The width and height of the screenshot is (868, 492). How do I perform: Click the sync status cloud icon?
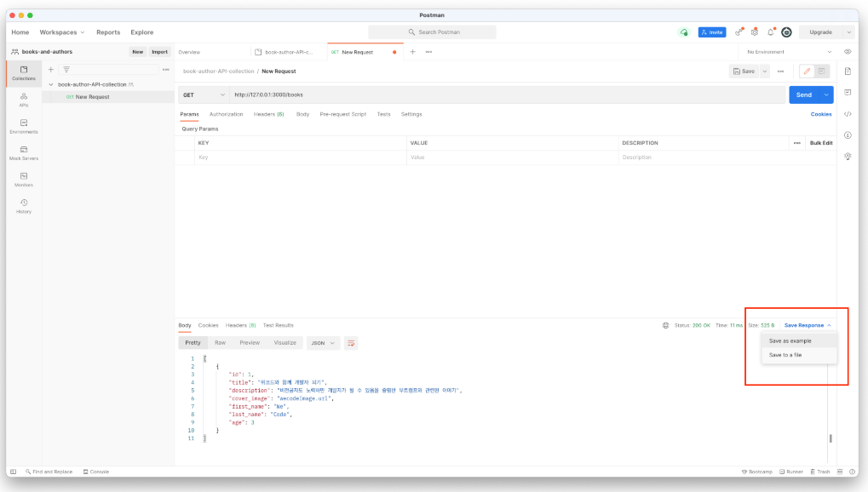(x=684, y=32)
